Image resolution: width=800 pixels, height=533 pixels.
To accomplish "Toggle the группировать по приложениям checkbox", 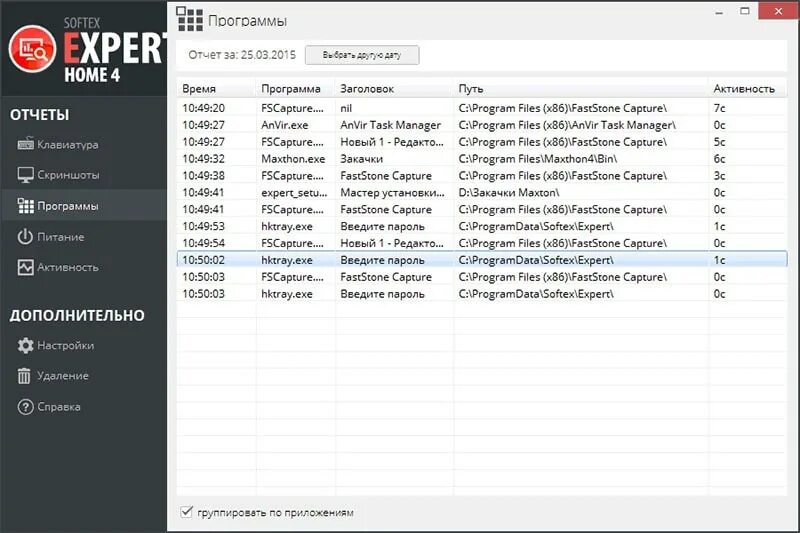I will coord(187,511).
